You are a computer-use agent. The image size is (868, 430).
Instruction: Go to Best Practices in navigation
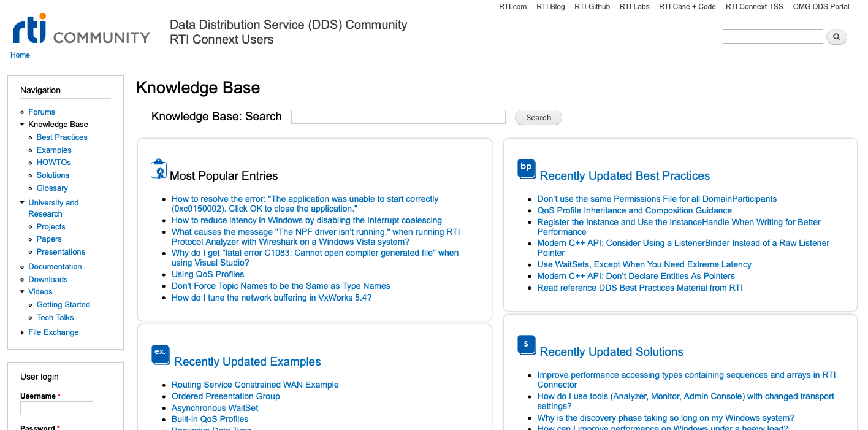pyautogui.click(x=62, y=137)
